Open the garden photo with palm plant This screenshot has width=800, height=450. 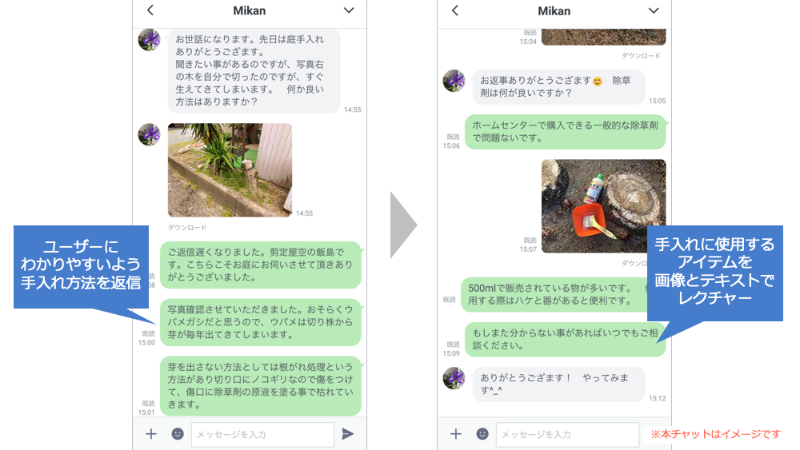pos(230,170)
